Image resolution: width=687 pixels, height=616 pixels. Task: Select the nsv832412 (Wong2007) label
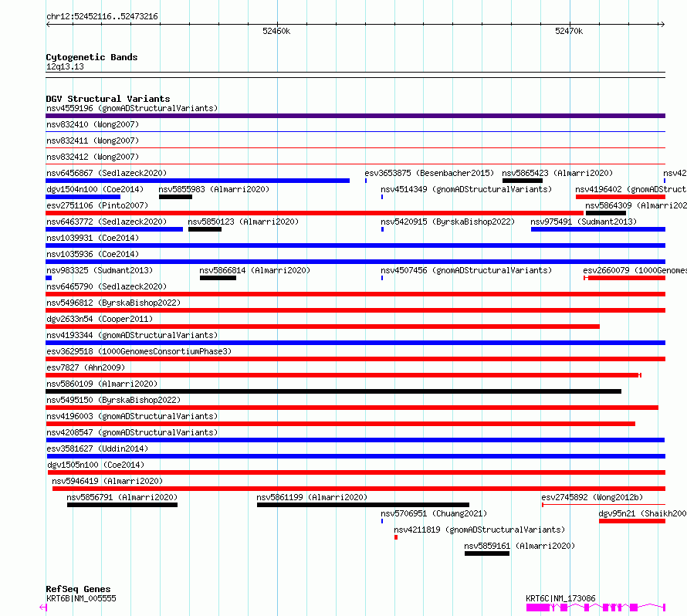93,157
